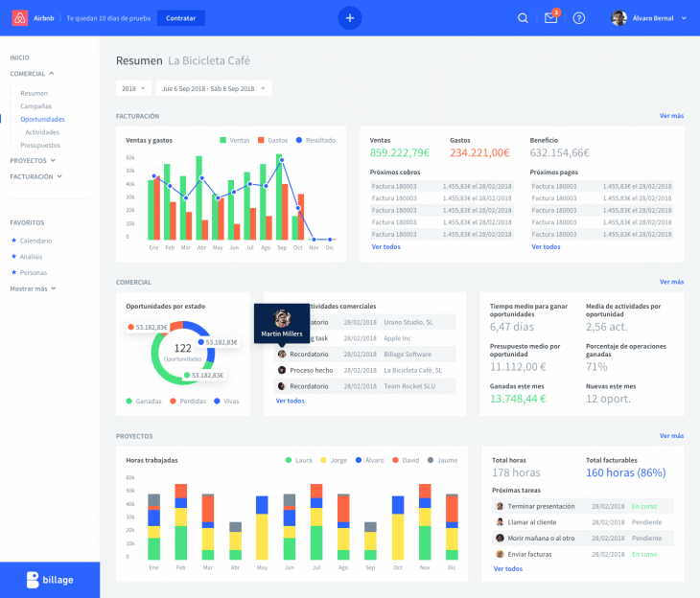
Task: Click the Feb stacked bar in hours chart
Action: (x=181, y=521)
